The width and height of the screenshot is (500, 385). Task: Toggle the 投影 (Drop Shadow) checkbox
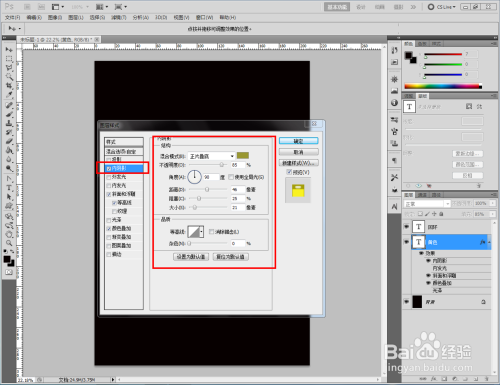pyautogui.click(x=109, y=160)
